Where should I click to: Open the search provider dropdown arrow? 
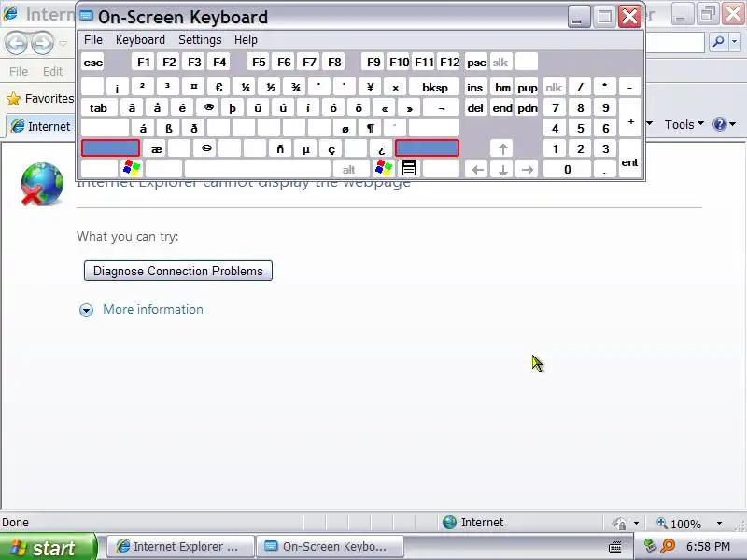(x=735, y=42)
